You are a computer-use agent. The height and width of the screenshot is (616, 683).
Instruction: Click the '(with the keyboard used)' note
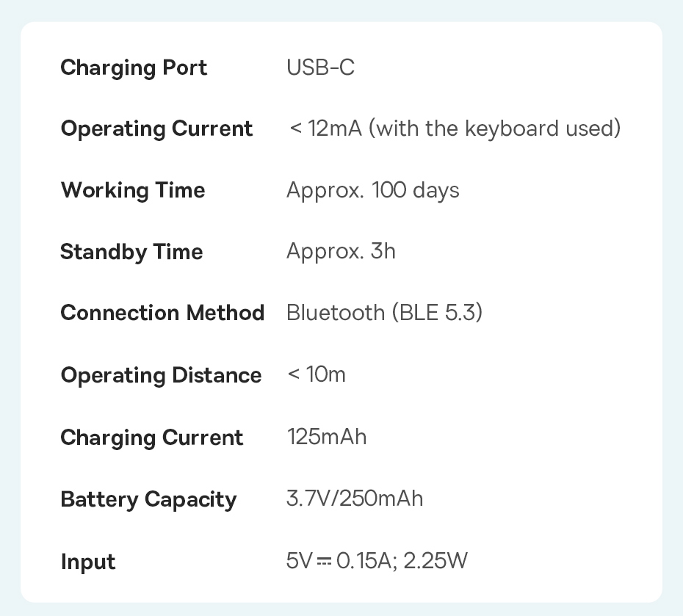click(494, 128)
